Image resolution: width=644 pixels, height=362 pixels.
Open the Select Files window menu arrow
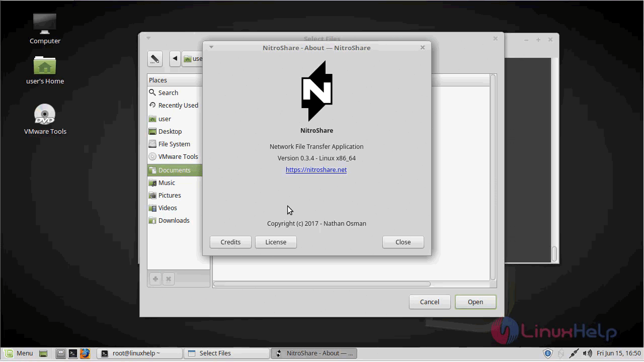tap(148, 38)
